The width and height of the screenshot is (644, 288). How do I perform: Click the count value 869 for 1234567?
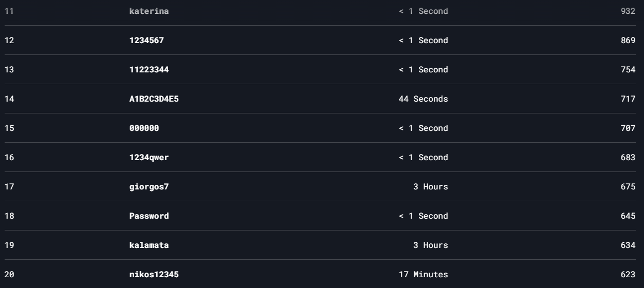point(628,40)
